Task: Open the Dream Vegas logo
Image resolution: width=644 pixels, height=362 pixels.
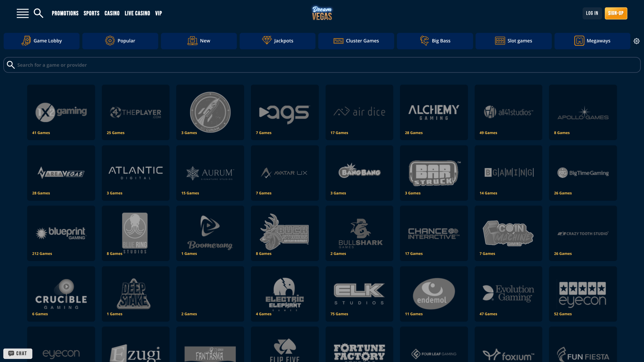Action: 322,13
